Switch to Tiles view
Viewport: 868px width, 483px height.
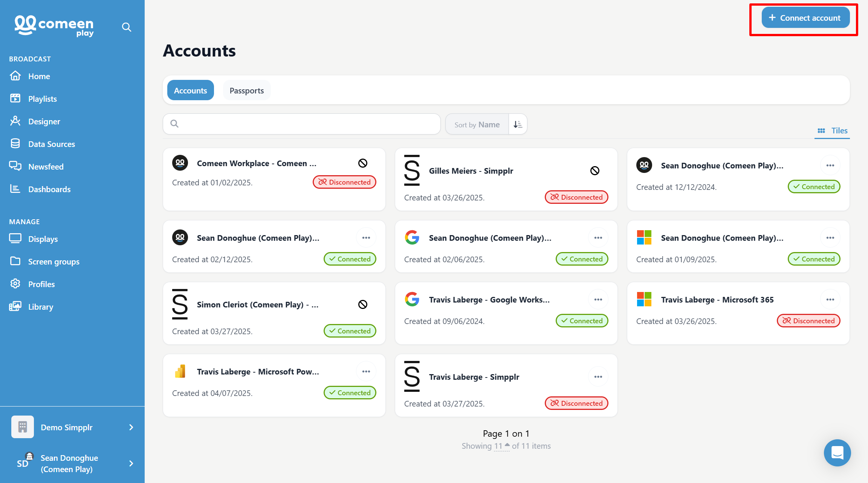click(x=832, y=131)
